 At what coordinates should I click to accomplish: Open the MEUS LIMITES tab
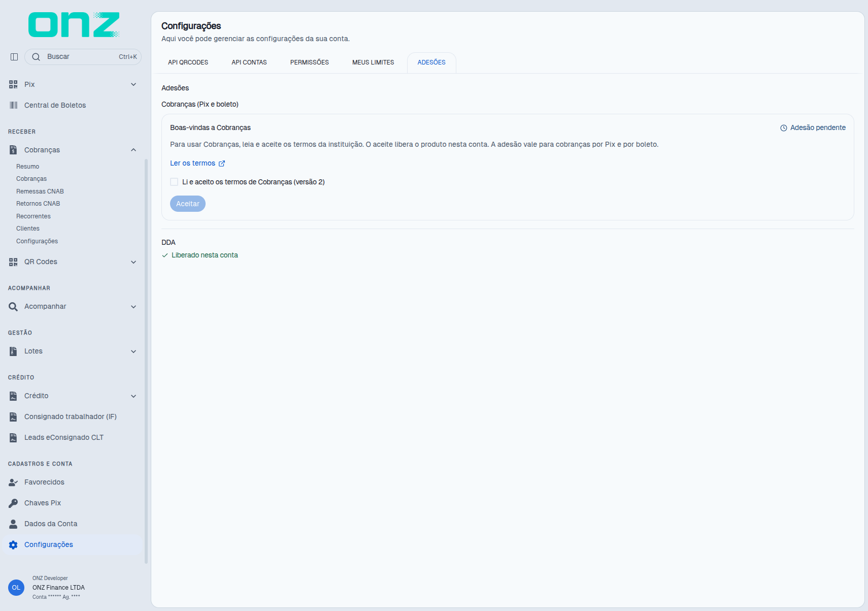[x=373, y=62]
